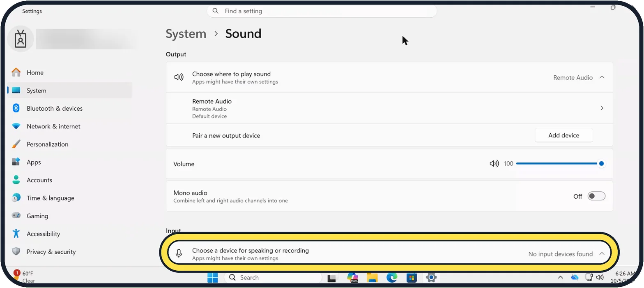This screenshot has width=644, height=288.
Task: Click the speaker icon beside Volume 100
Action: coord(494,164)
